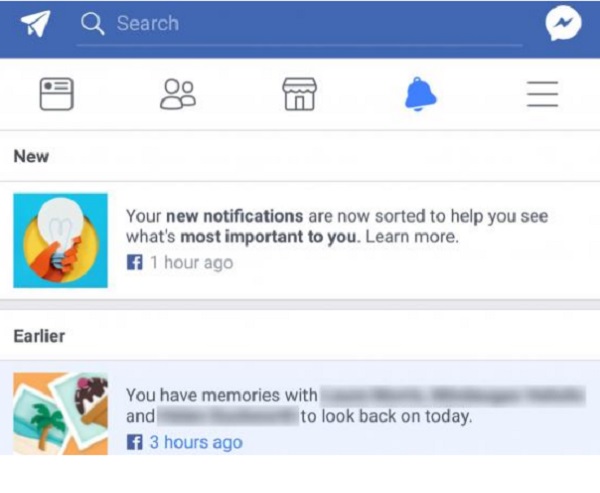Tap the memories photo thumbnail
This screenshot has width=600, height=493.
(x=60, y=413)
